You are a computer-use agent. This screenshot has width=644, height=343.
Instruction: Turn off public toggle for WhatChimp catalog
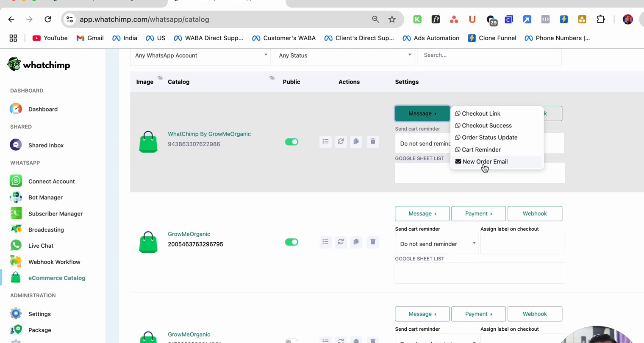(291, 142)
